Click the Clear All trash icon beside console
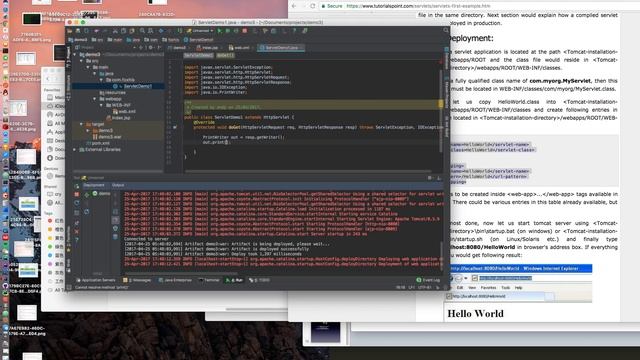This screenshot has width=640, height=360. point(116,236)
